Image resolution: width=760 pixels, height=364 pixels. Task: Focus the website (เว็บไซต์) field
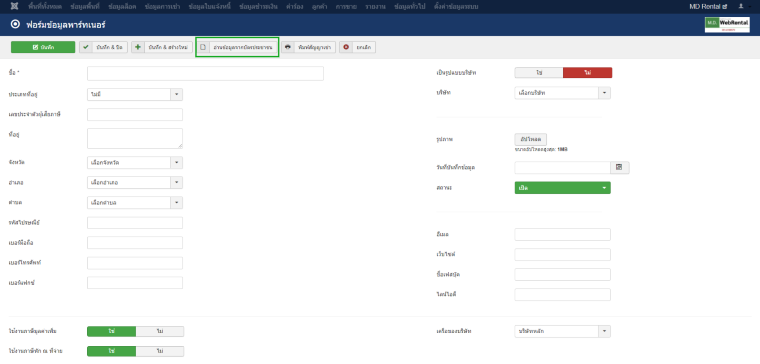point(563,254)
